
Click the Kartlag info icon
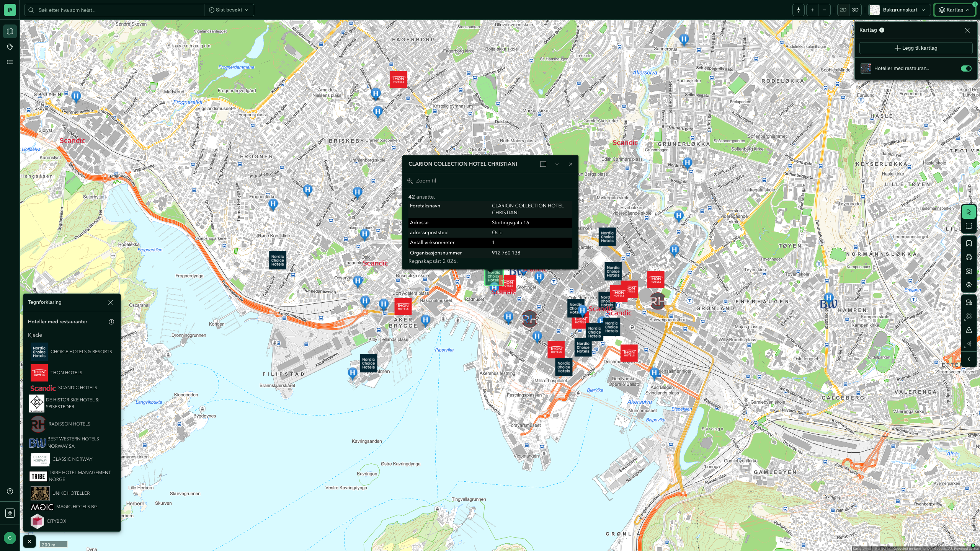[x=882, y=30]
